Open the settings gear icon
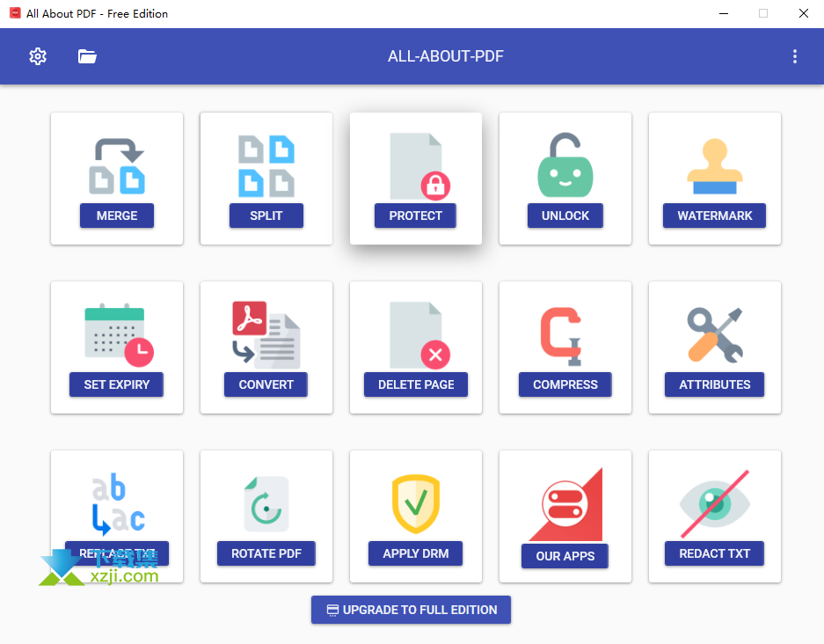The height and width of the screenshot is (644, 824). point(37,56)
